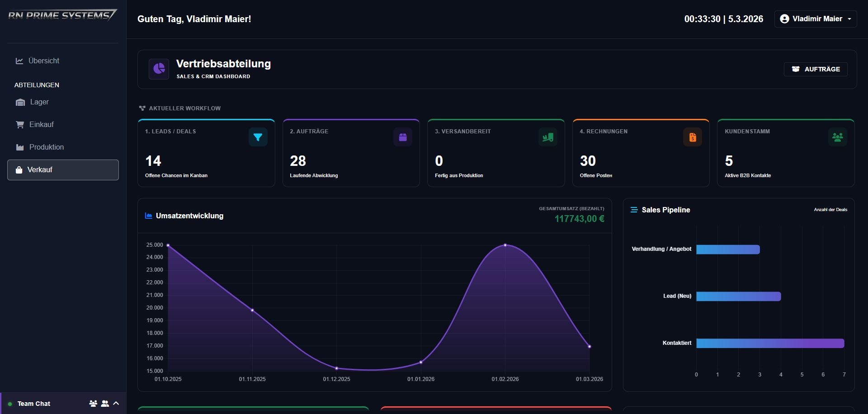Viewport: 868px width, 414px height.
Task: Click the purple briefcase icon on Aufträge card
Action: pyautogui.click(x=403, y=137)
